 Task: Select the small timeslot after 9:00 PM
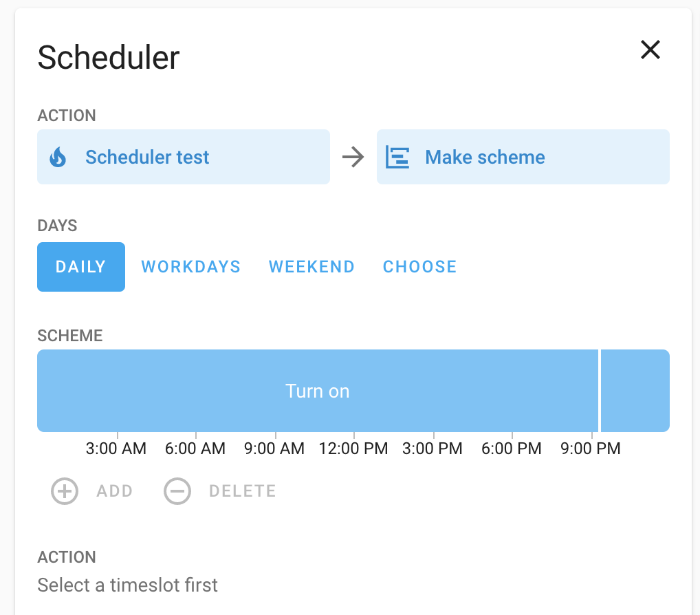635,391
